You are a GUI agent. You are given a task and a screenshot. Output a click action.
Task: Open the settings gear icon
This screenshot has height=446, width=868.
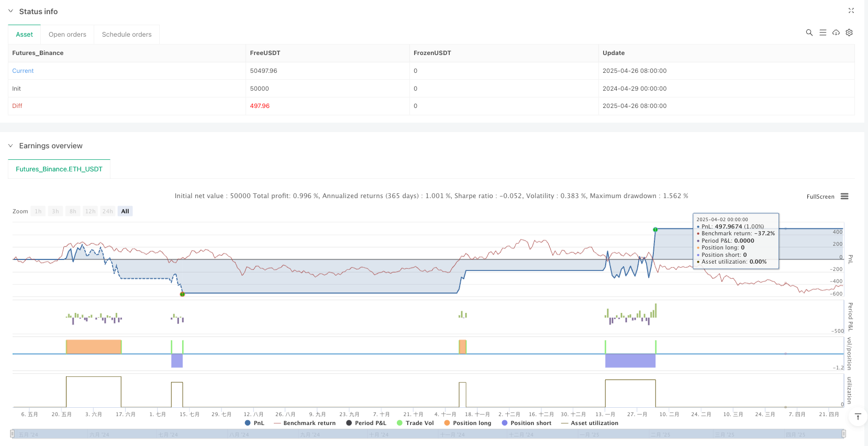(849, 32)
